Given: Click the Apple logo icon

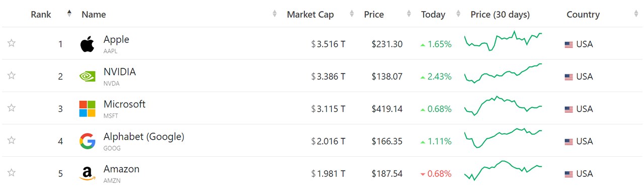Looking at the screenshot, I should [x=87, y=44].
